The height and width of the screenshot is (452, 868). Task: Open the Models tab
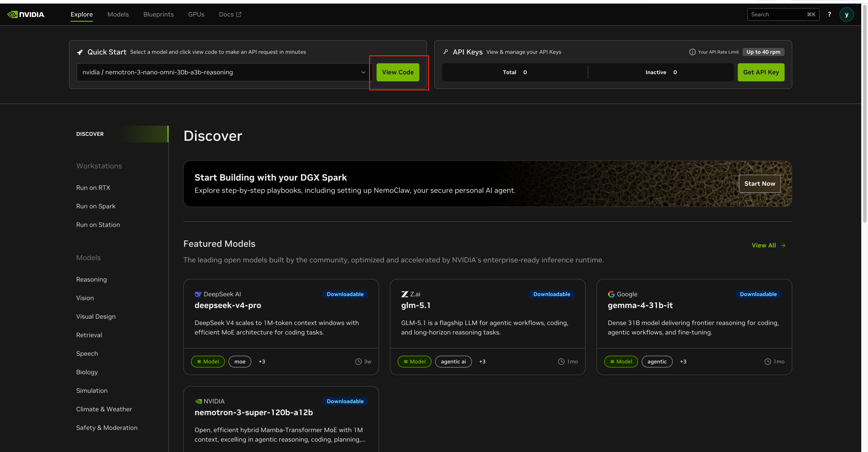[118, 14]
